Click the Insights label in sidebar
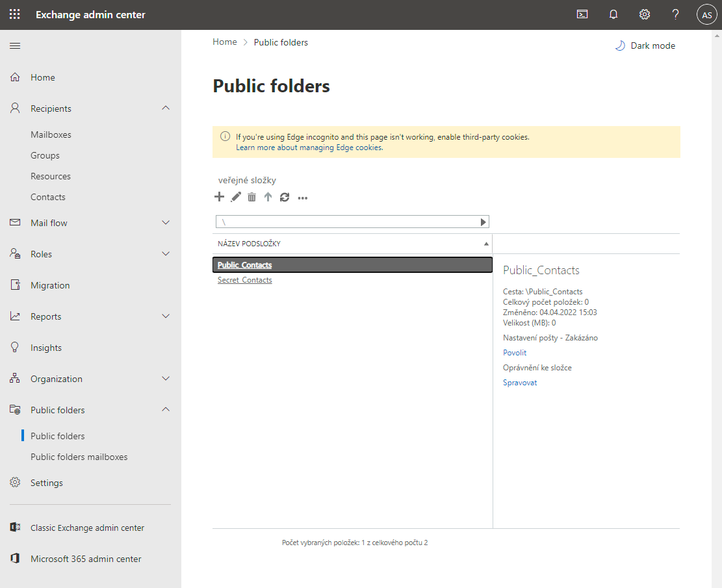This screenshot has width=722, height=588. [x=46, y=348]
